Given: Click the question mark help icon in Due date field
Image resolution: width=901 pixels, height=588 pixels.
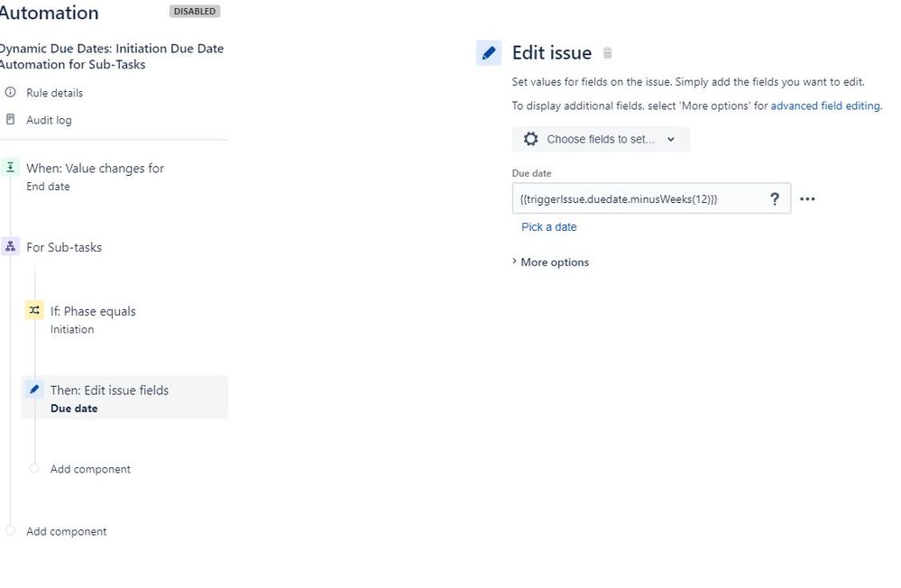Looking at the screenshot, I should click(x=775, y=199).
